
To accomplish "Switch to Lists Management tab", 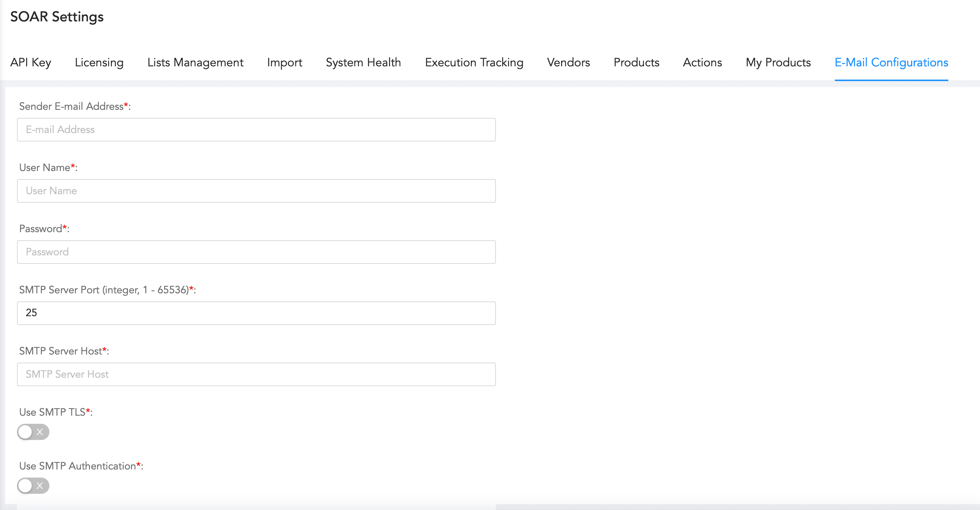I will click(x=195, y=62).
